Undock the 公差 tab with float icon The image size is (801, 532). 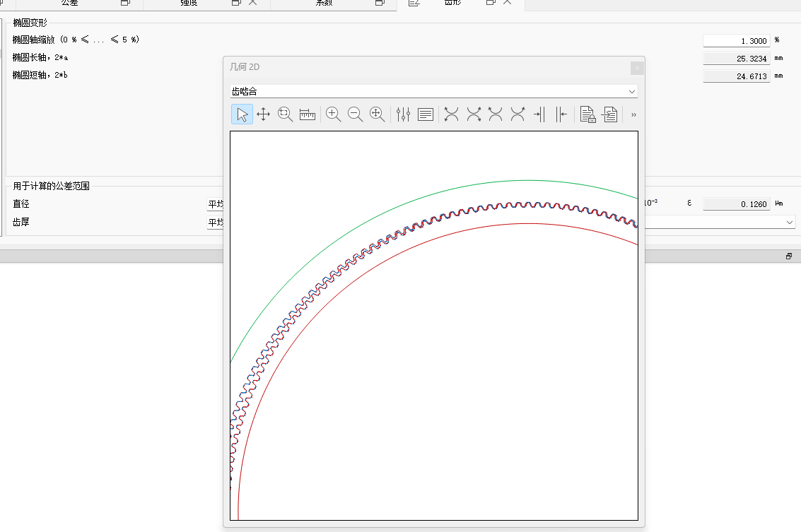(x=125, y=3)
